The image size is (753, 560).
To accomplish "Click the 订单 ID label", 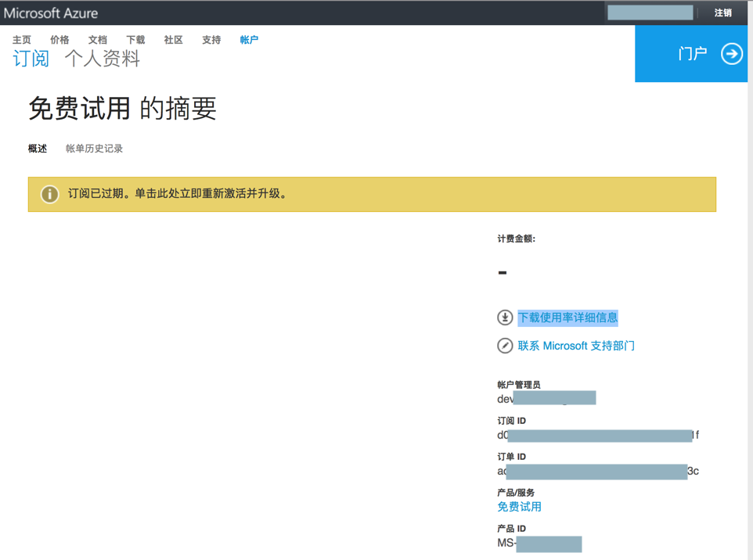I will pyautogui.click(x=511, y=457).
